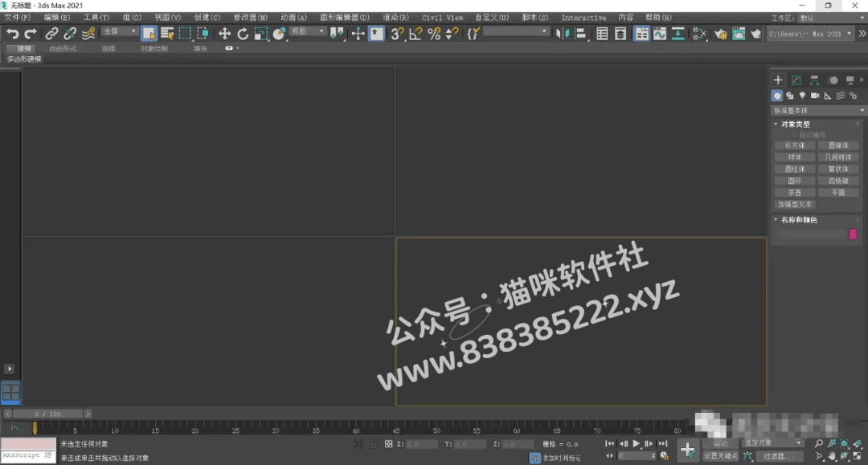The width and height of the screenshot is (868, 465).
Task: Click the 球体 sphere button
Action: tap(795, 157)
